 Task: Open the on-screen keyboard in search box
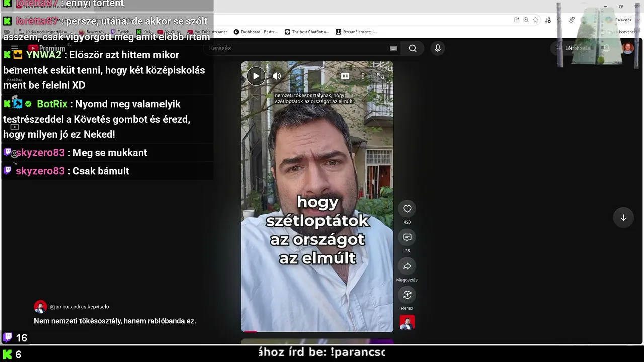coord(393,48)
